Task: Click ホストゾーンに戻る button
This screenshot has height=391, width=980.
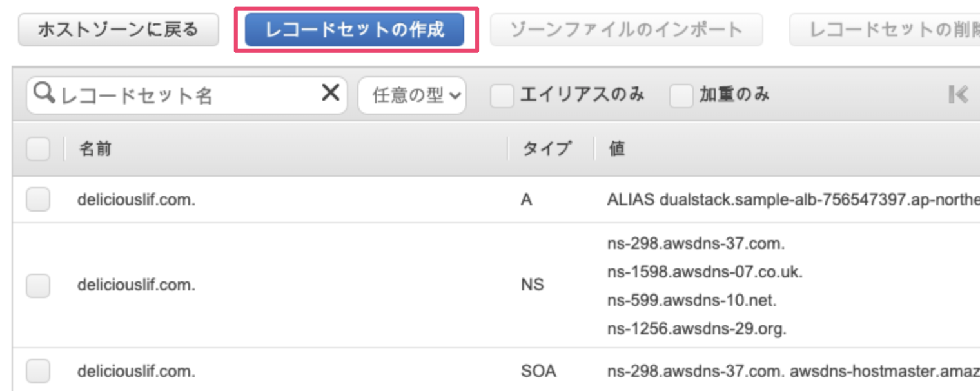Action: pos(119,30)
